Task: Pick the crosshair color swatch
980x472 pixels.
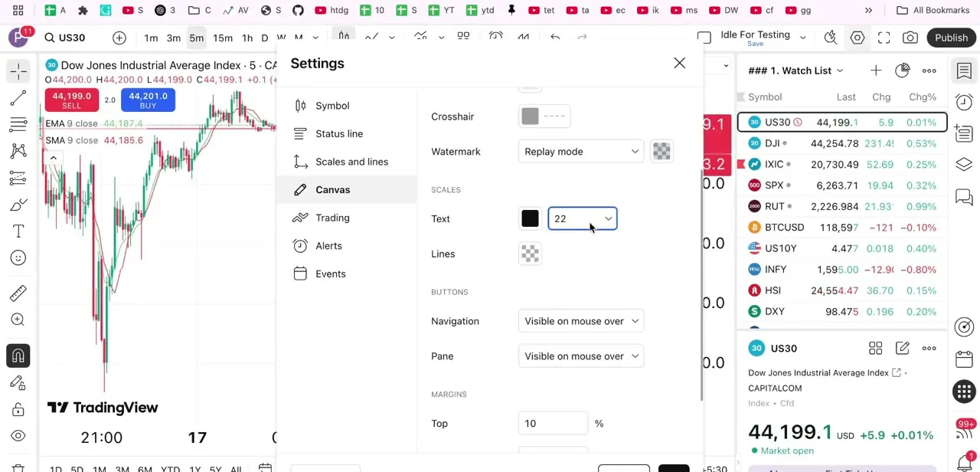Action: [530, 116]
